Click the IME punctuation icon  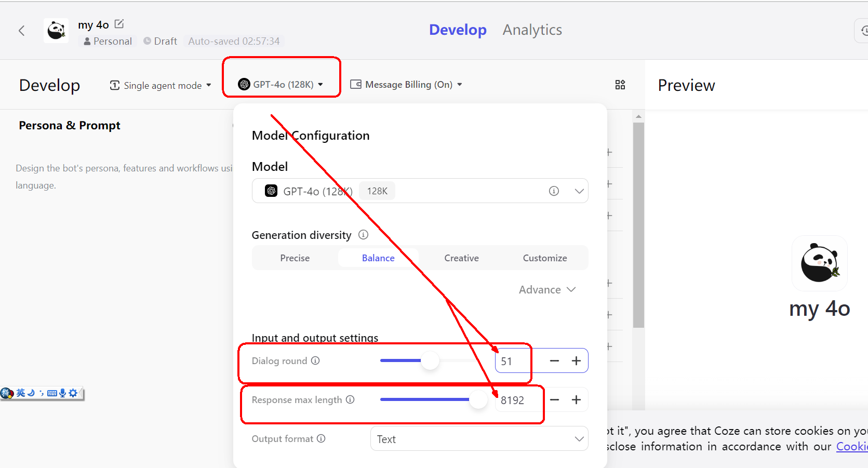pyautogui.click(x=41, y=393)
